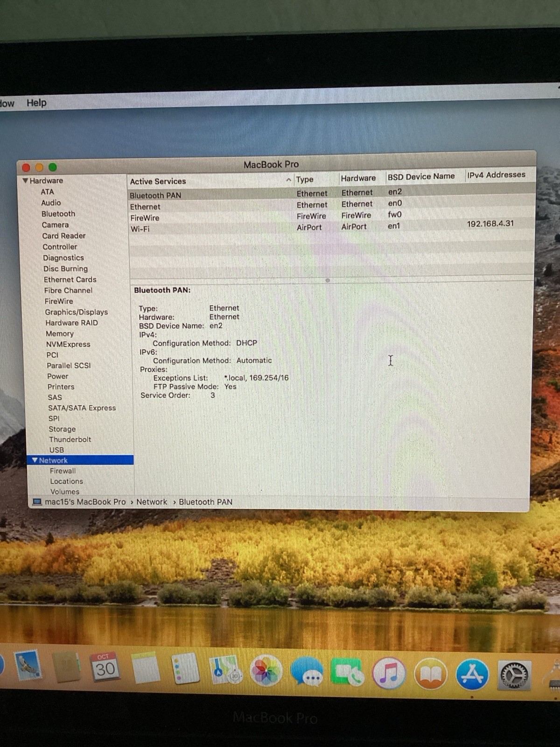The height and width of the screenshot is (747, 560).
Task: Open Notes app in Dock
Action: click(146, 669)
